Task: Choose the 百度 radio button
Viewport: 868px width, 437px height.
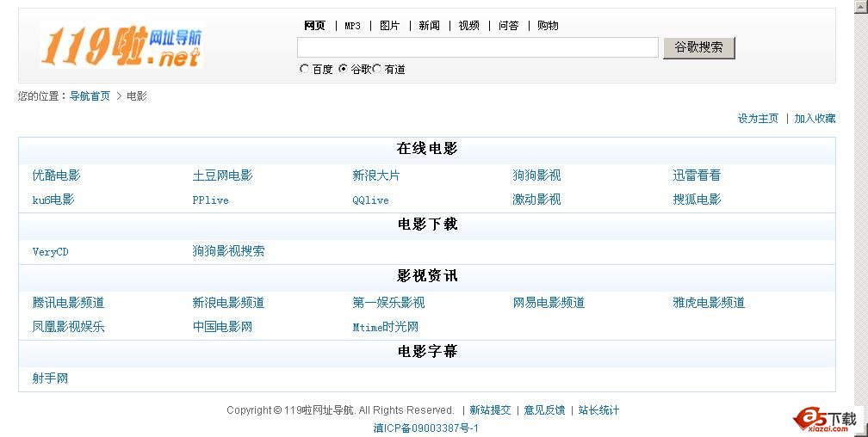Action: pyautogui.click(x=304, y=69)
